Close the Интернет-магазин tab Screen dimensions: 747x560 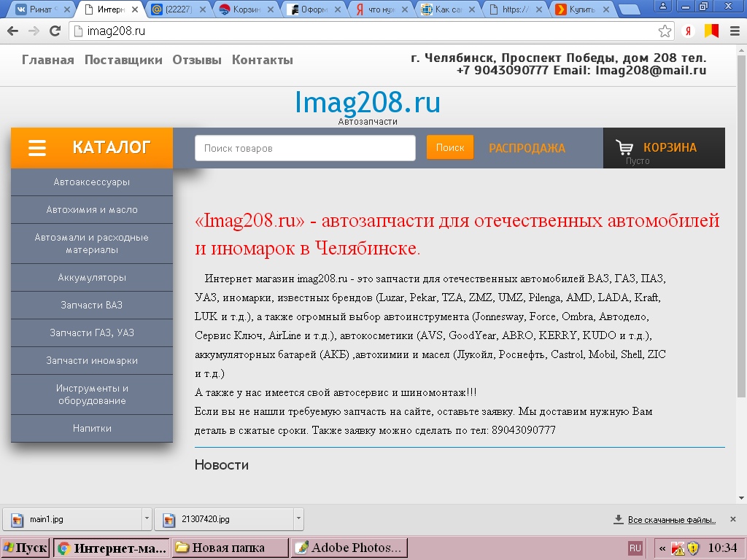pos(135,9)
